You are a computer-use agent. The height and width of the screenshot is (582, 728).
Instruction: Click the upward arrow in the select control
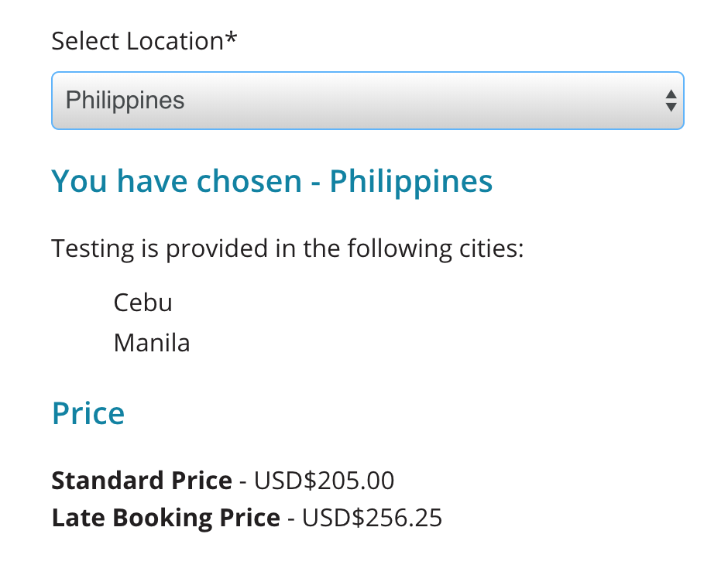[x=671, y=94]
